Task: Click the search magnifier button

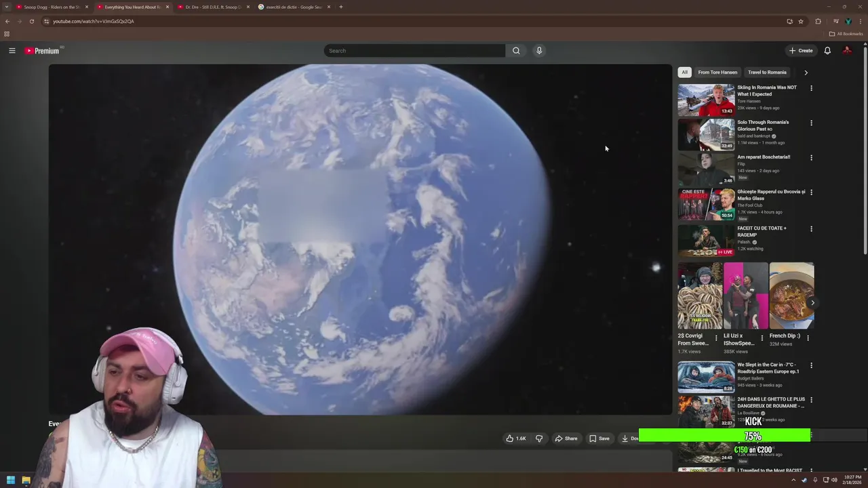Action: 516,51
